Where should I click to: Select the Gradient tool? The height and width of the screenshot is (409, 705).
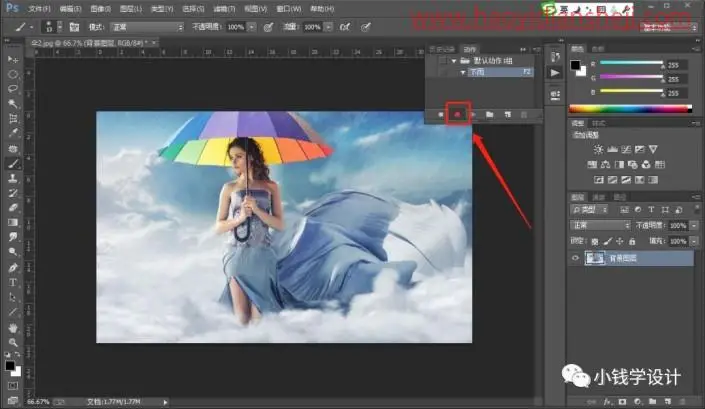click(x=13, y=222)
